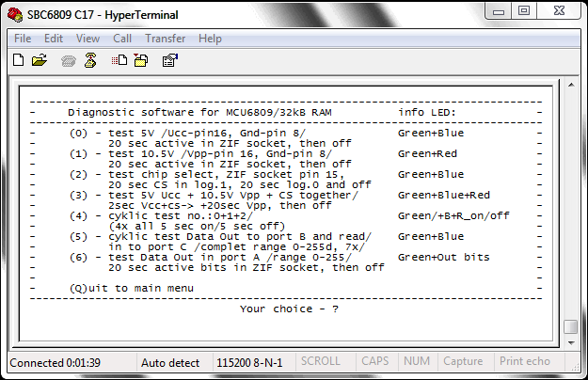Click the Receive file toolbar icon
Image resolution: width=588 pixels, height=380 pixels.
point(141,60)
